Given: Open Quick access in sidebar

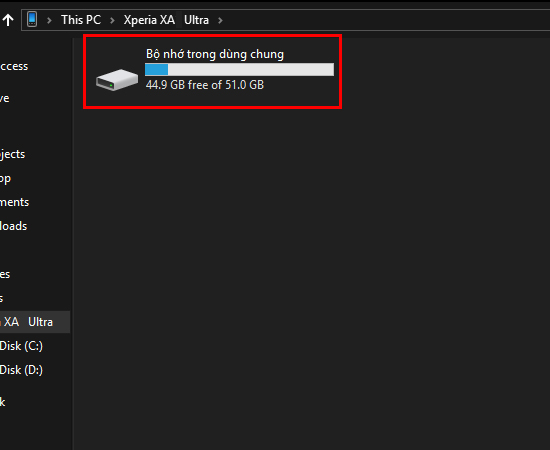Looking at the screenshot, I should point(14,66).
